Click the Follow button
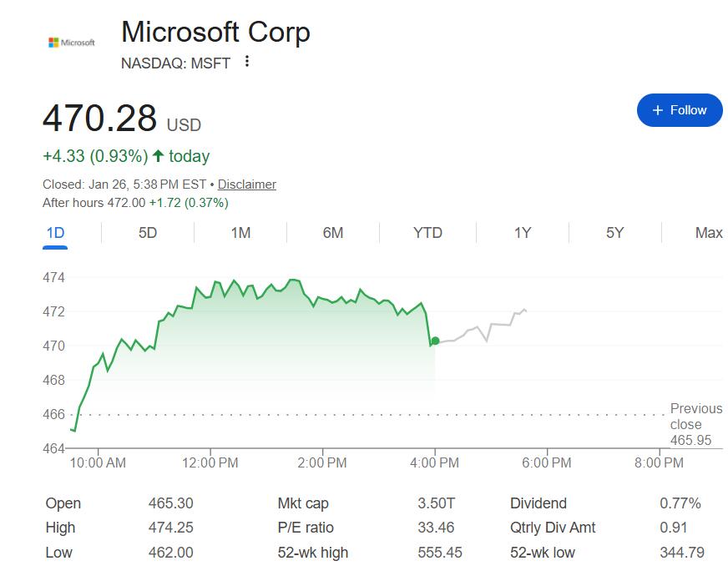The image size is (728, 566). tap(679, 110)
